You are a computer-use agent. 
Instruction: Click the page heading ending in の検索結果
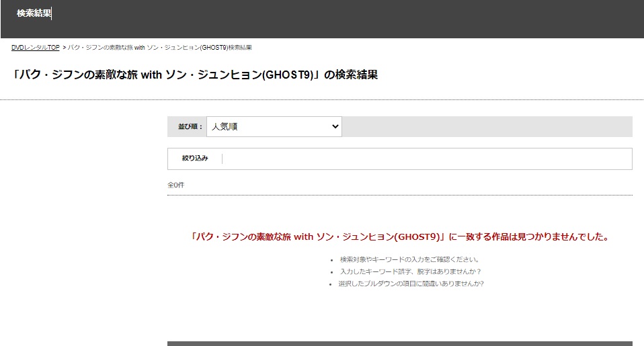195,75
